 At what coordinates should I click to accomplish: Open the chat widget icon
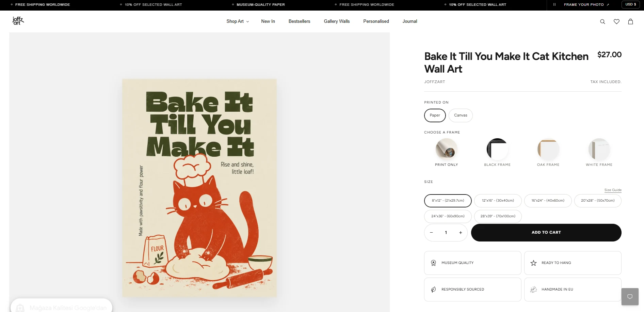tap(630, 297)
